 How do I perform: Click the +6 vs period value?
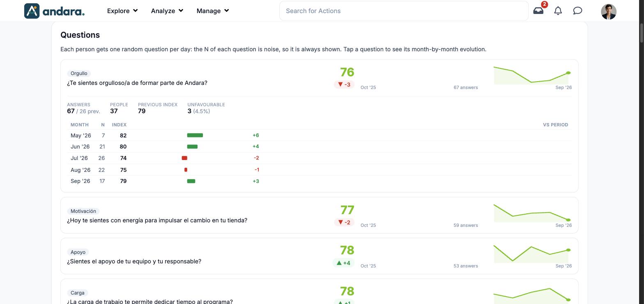(x=256, y=135)
